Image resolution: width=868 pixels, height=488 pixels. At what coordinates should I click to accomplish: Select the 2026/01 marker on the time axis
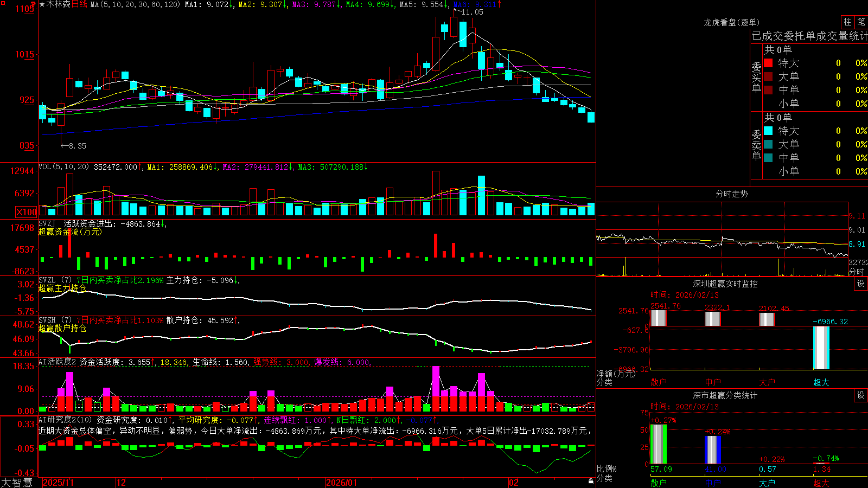341,483
